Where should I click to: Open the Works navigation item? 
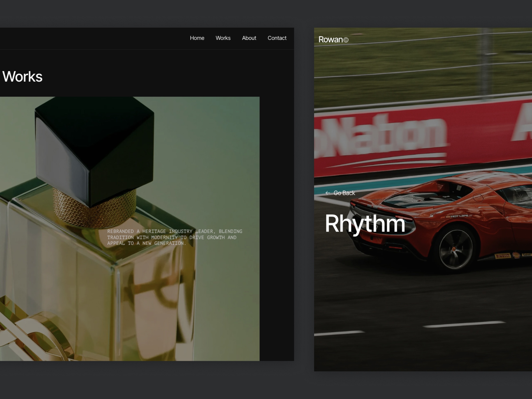tap(223, 38)
